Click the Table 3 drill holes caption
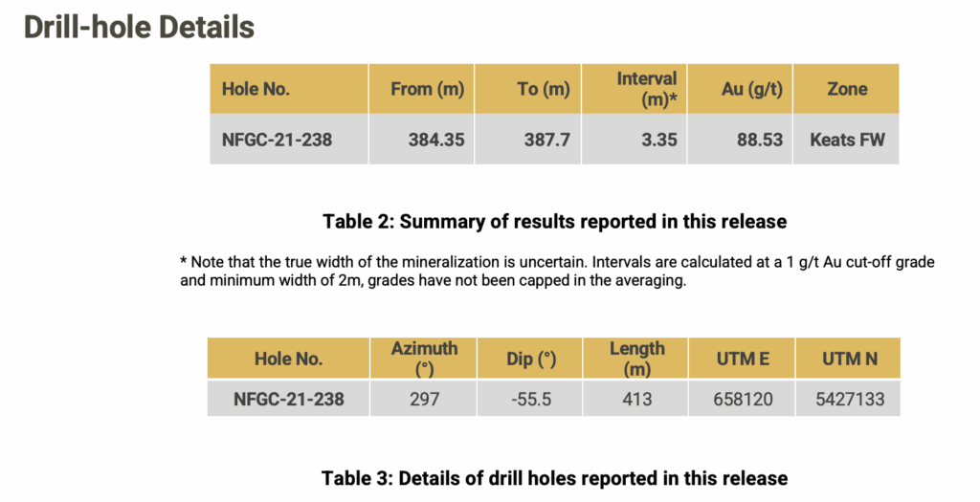The image size is (980, 502). tap(554, 478)
